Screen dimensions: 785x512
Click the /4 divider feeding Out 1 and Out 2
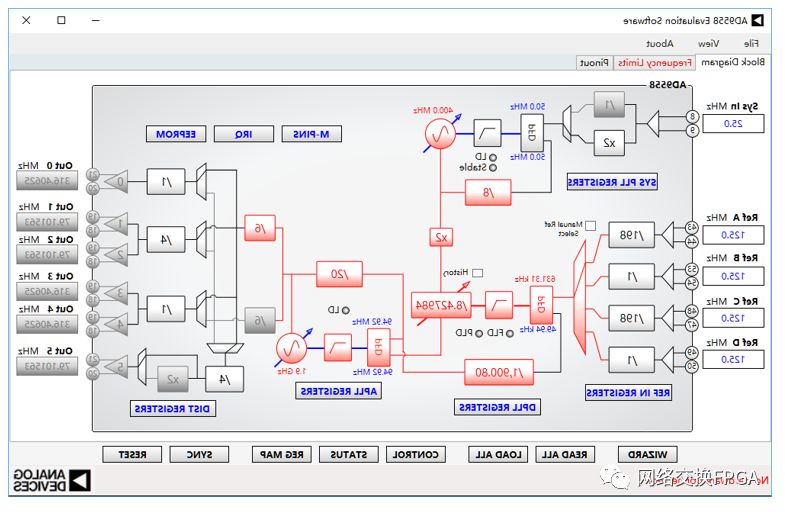(x=166, y=239)
